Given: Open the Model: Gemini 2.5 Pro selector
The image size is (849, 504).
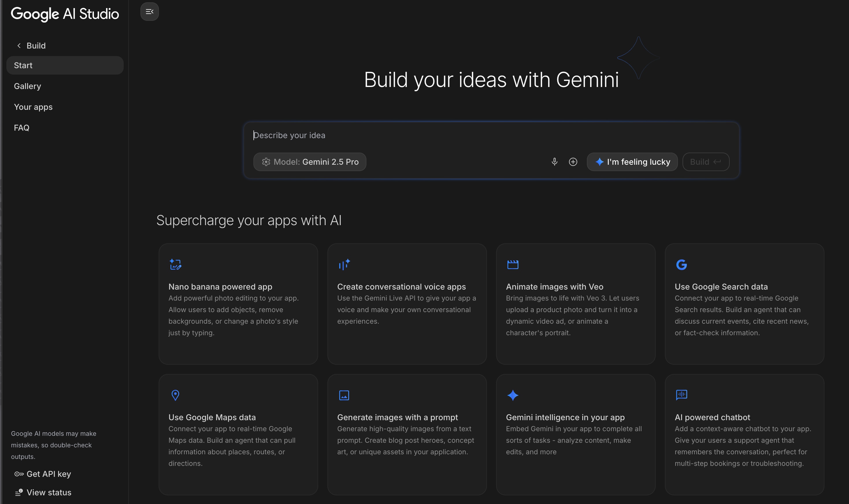Looking at the screenshot, I should pos(310,162).
